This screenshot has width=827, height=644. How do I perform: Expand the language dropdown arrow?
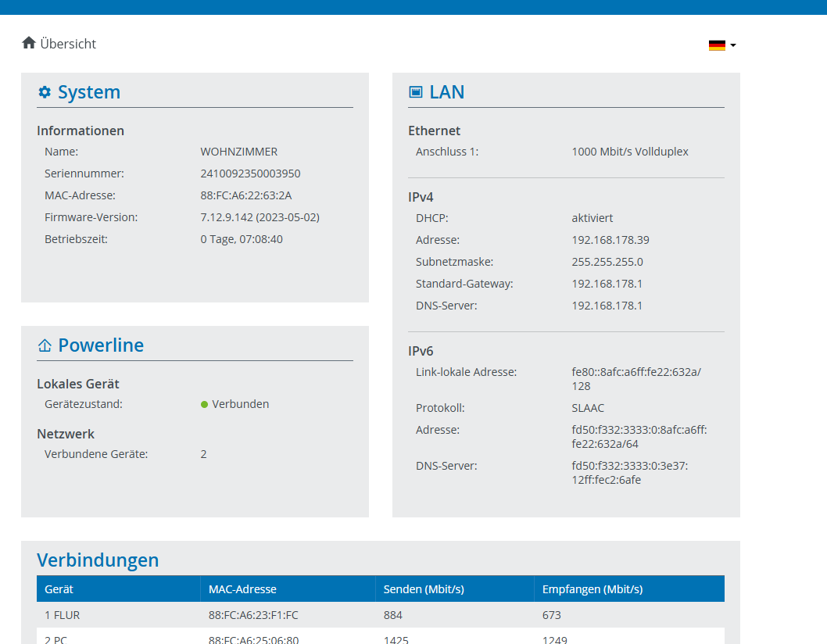click(x=733, y=45)
